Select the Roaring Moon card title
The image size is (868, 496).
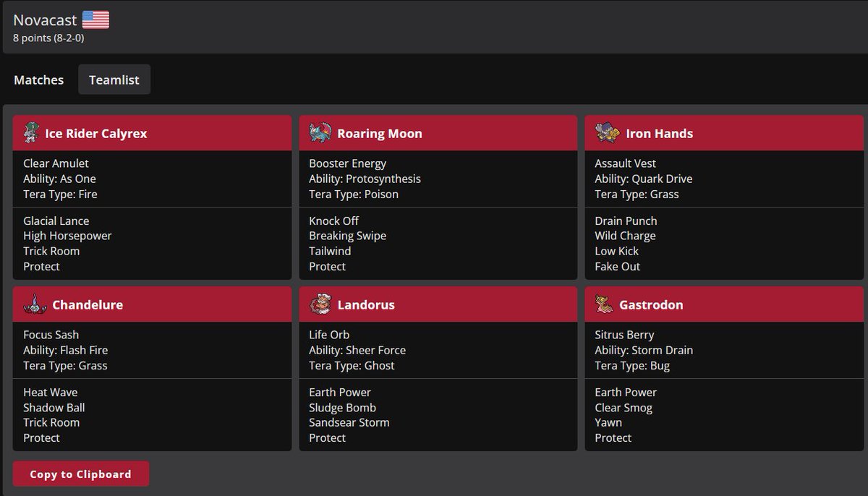coord(380,134)
